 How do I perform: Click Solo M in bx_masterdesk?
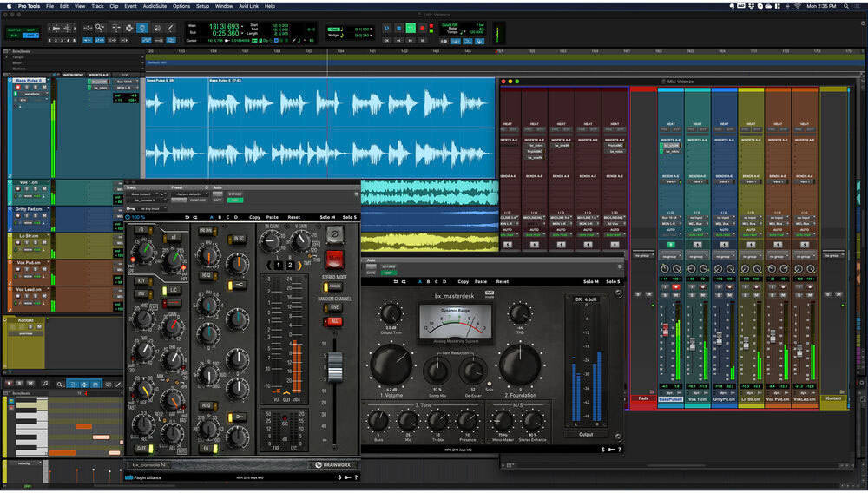click(591, 281)
